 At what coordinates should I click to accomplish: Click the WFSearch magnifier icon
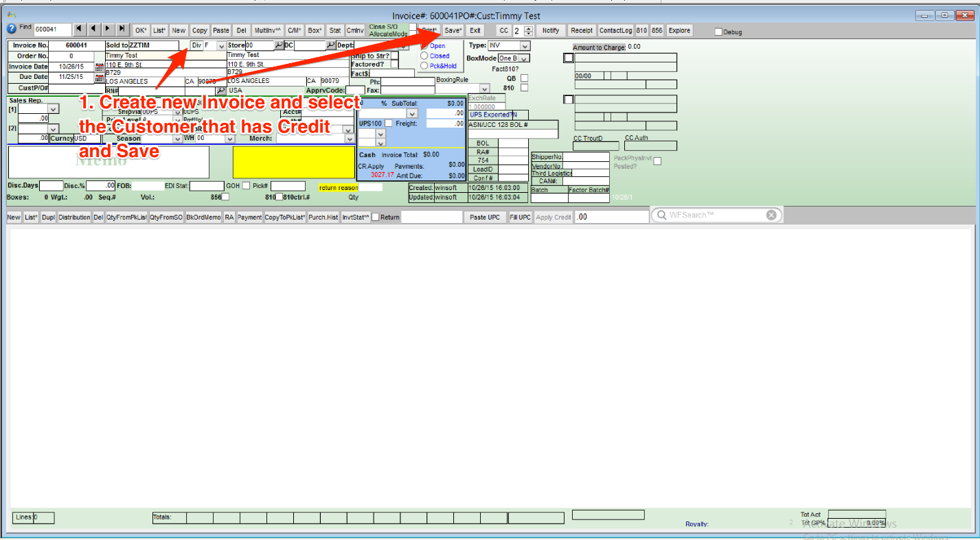pyautogui.click(x=661, y=215)
